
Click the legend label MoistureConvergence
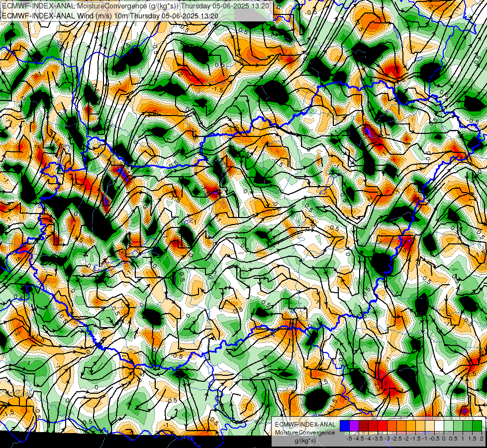pos(305,433)
